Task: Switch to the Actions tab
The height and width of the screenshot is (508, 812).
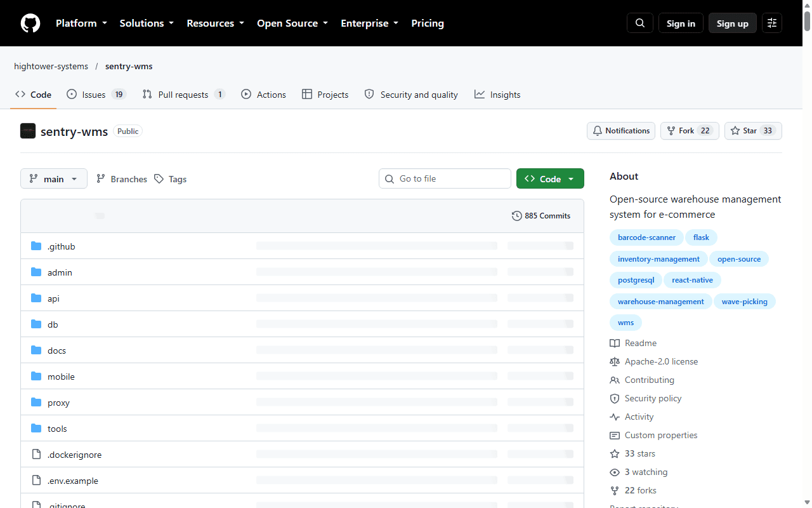Action: point(263,95)
